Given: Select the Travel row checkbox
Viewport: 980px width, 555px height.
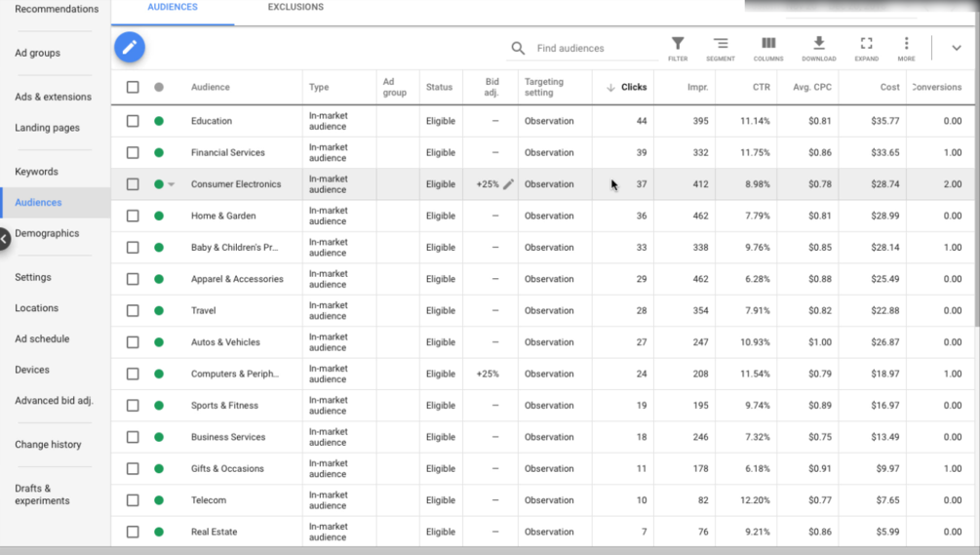Looking at the screenshot, I should coord(133,310).
